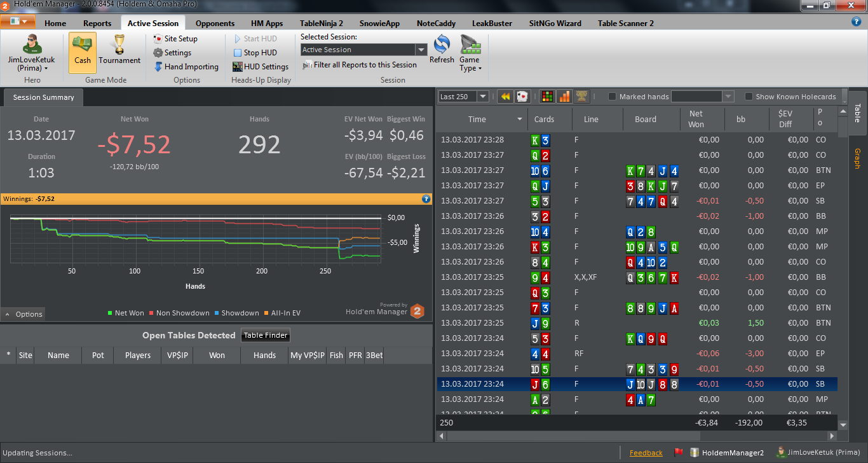Click the red flag status icon
Screen dimensions: 868x463
(678, 453)
